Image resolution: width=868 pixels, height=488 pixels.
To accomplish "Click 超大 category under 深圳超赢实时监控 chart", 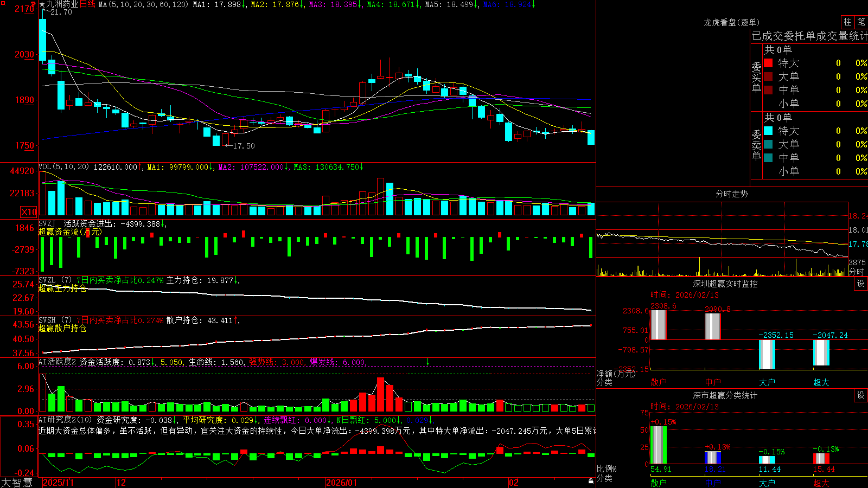I will (x=821, y=382).
